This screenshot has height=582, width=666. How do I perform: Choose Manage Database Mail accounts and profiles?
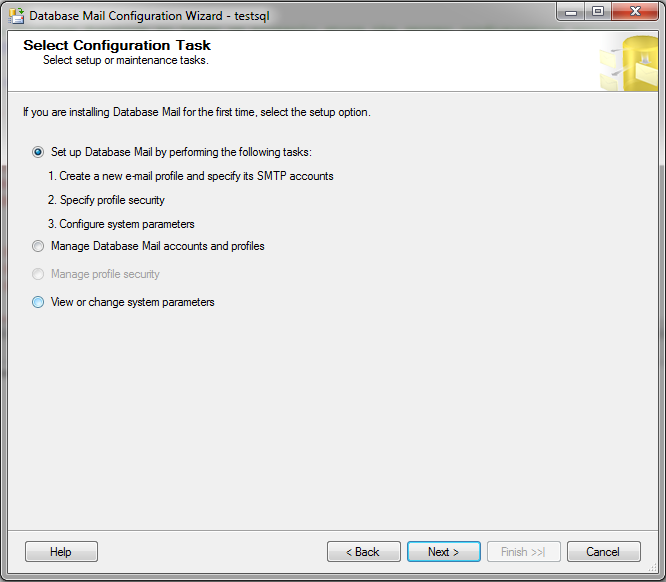[38, 246]
